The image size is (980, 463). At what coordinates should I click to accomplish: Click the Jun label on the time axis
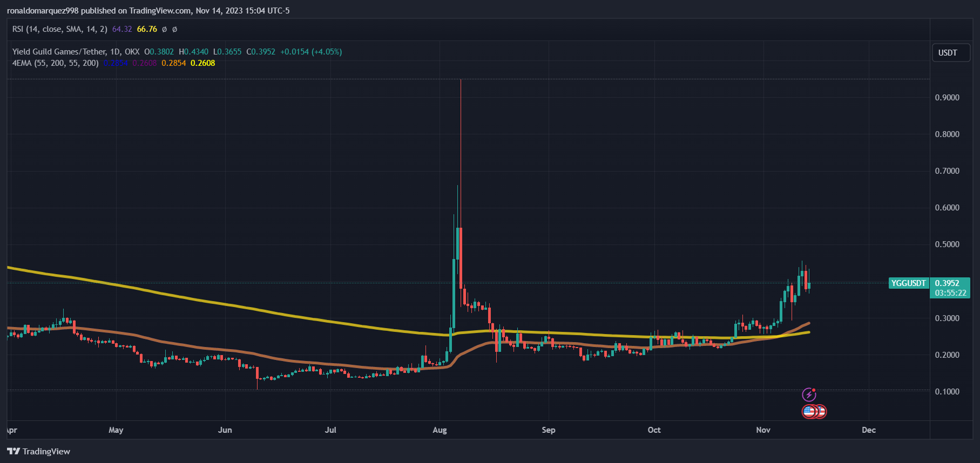click(225, 430)
